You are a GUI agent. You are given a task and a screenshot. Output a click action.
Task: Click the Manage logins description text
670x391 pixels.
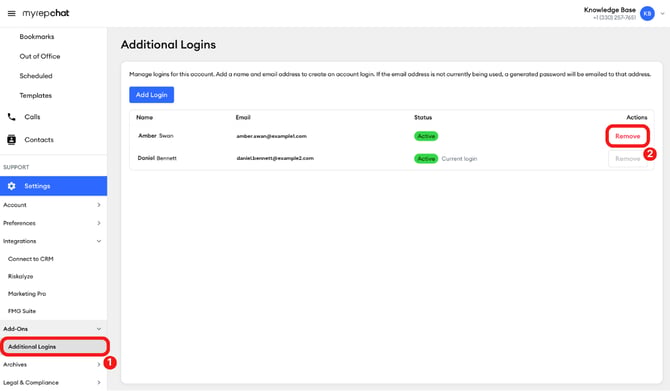click(390, 74)
